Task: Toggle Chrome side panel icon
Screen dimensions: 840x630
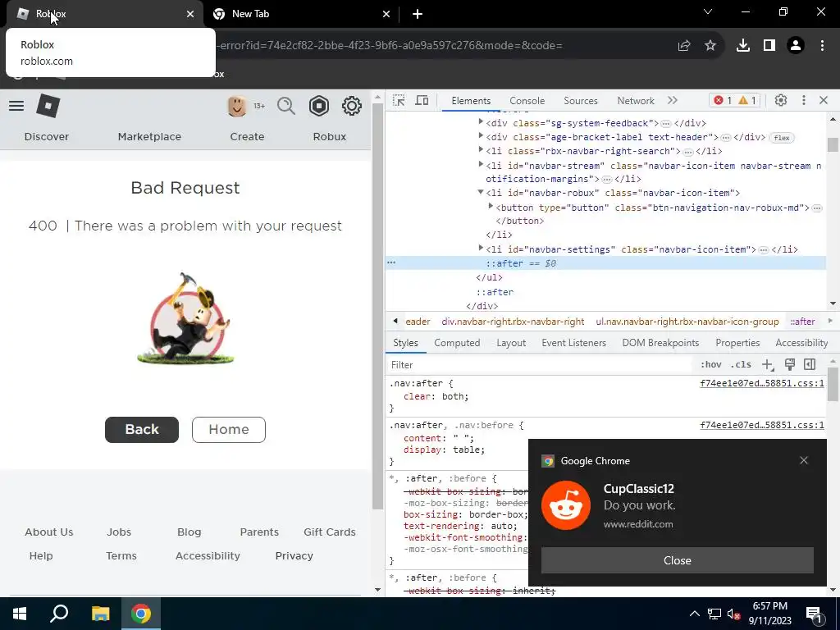Action: click(x=769, y=46)
